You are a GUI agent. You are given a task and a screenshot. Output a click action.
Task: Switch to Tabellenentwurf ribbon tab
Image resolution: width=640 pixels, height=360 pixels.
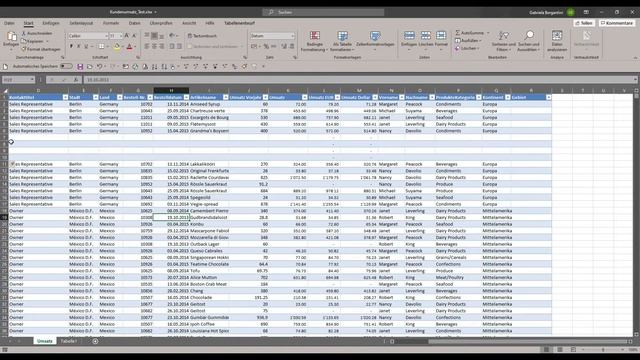[239, 23]
